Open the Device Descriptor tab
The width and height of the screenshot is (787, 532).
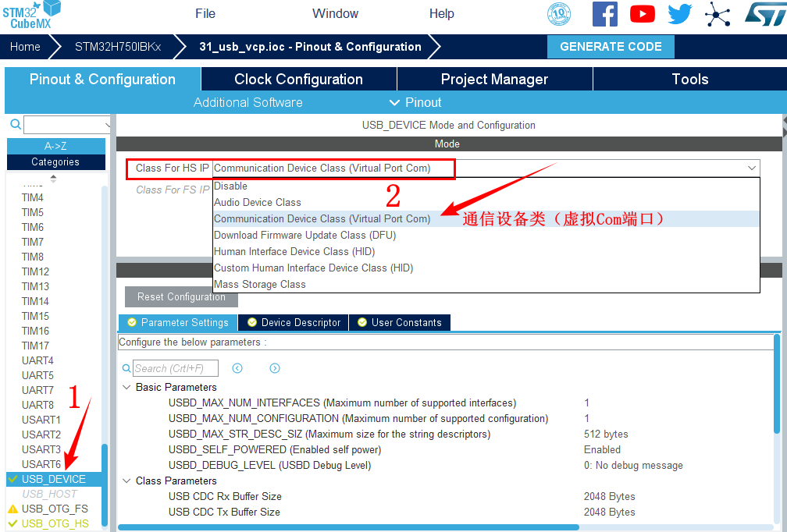click(x=300, y=322)
